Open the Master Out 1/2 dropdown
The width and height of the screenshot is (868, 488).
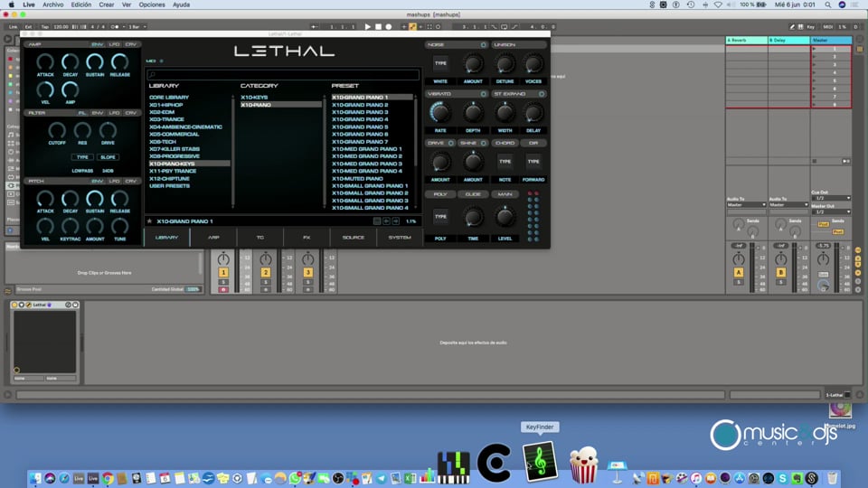831,211
